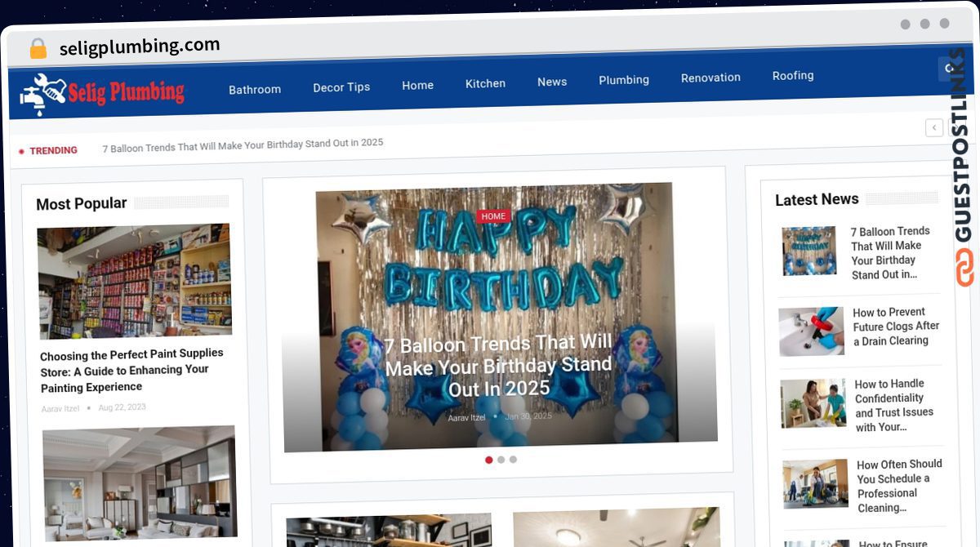Read 'Choosing the Perfect Paint Supplies Store' article
This screenshot has height=547, width=980.
[x=131, y=370]
